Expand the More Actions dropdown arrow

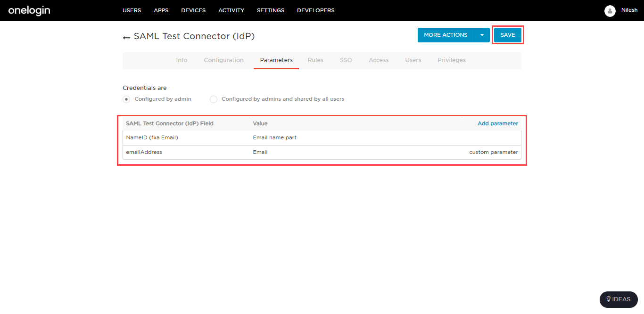point(482,35)
